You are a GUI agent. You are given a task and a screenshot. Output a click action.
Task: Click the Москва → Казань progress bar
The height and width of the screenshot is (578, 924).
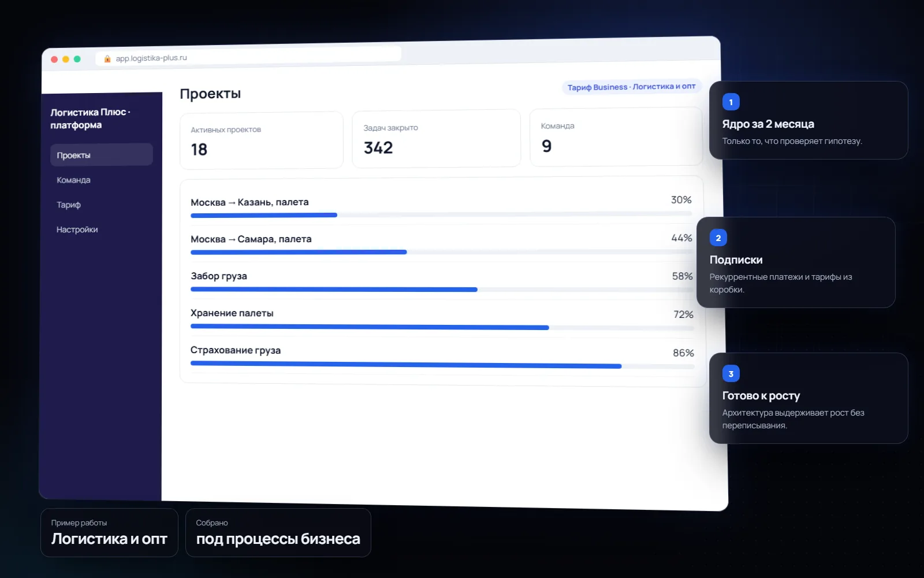(x=442, y=214)
